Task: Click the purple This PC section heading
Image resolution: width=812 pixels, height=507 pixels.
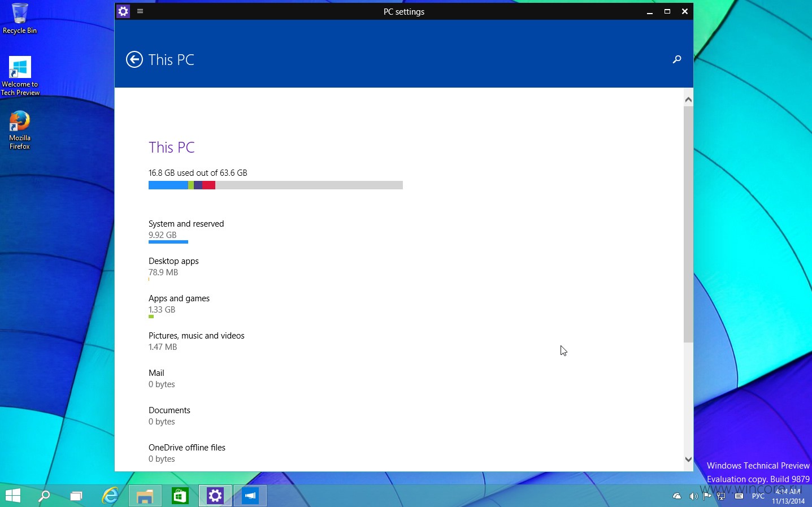Action: coord(172,148)
